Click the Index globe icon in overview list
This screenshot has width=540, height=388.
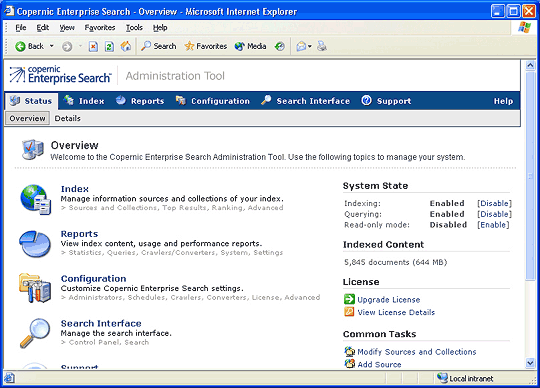35,199
